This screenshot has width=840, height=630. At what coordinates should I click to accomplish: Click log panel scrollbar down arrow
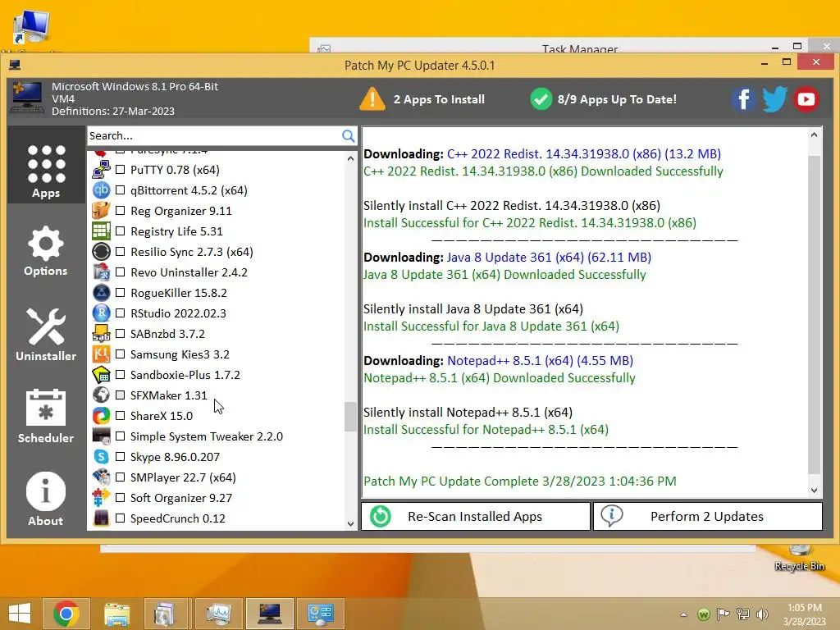click(x=815, y=491)
